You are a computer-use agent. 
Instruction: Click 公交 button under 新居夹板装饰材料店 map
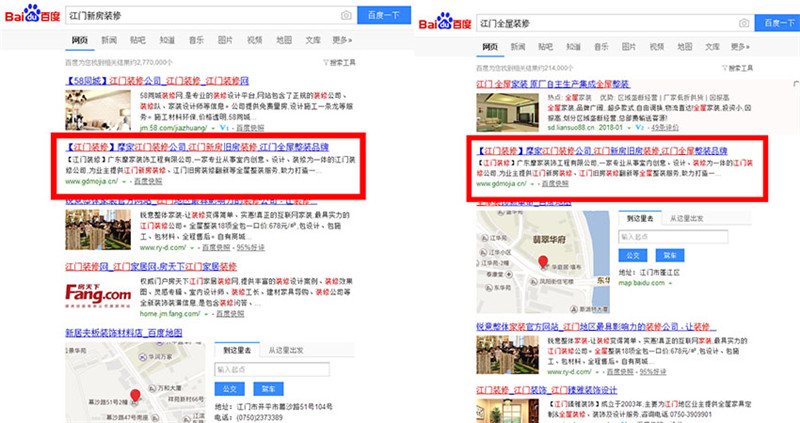point(230,389)
